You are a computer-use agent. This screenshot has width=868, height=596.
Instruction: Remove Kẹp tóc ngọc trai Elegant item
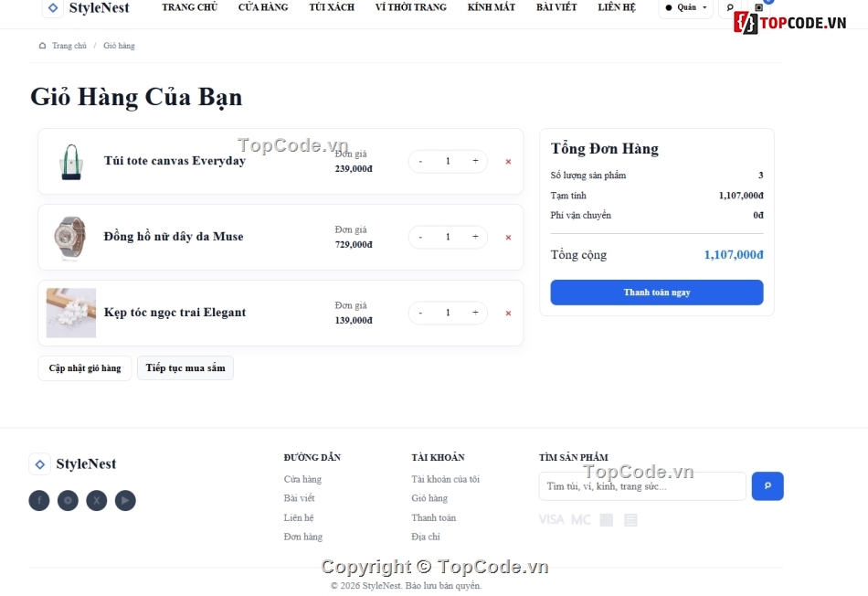pos(508,314)
